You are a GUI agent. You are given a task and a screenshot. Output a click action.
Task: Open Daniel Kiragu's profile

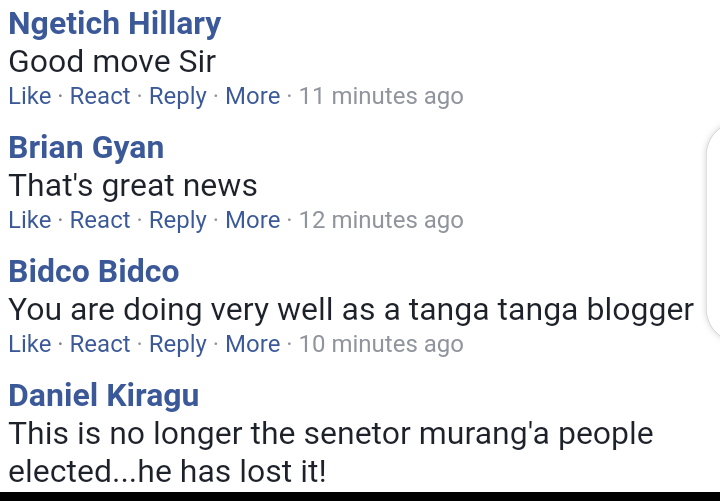pyautogui.click(x=104, y=395)
